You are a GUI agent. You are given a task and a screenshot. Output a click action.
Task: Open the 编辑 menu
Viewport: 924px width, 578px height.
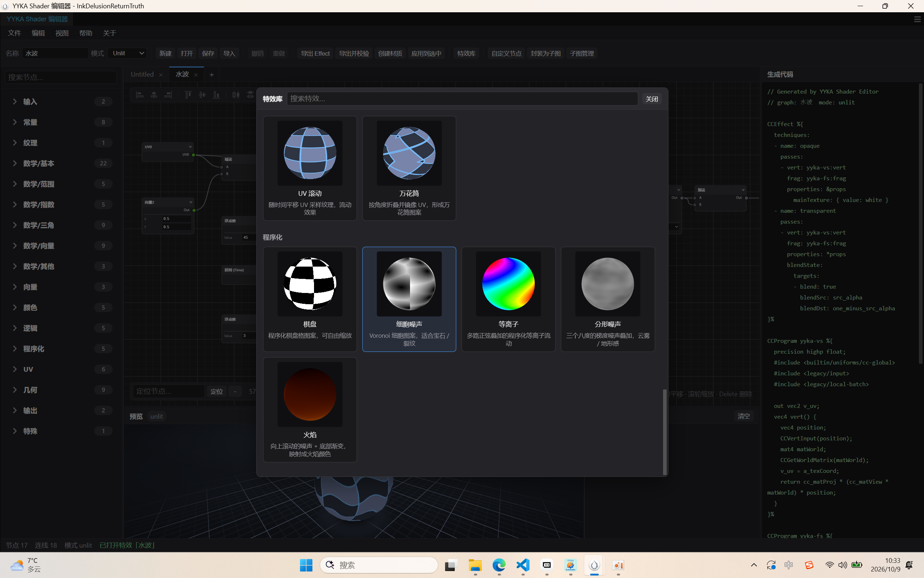(x=38, y=33)
